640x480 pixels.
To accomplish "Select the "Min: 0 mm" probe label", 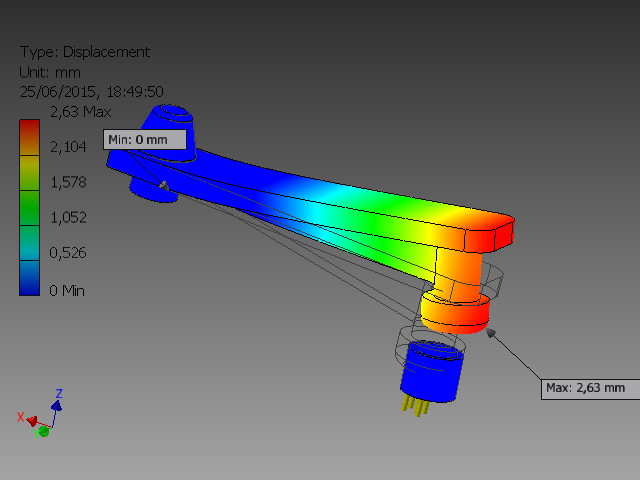I will pyautogui.click(x=145, y=140).
